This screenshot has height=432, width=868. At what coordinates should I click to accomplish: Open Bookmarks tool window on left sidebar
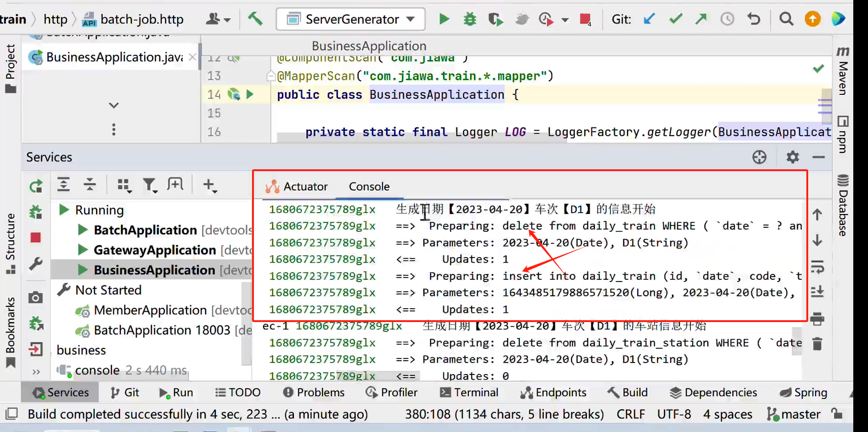10,332
